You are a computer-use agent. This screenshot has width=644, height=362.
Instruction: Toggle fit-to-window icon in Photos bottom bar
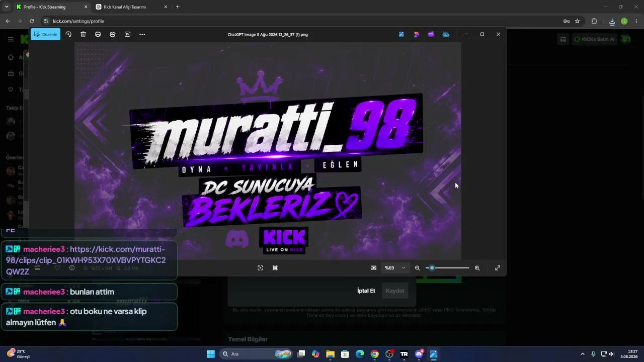click(x=260, y=268)
